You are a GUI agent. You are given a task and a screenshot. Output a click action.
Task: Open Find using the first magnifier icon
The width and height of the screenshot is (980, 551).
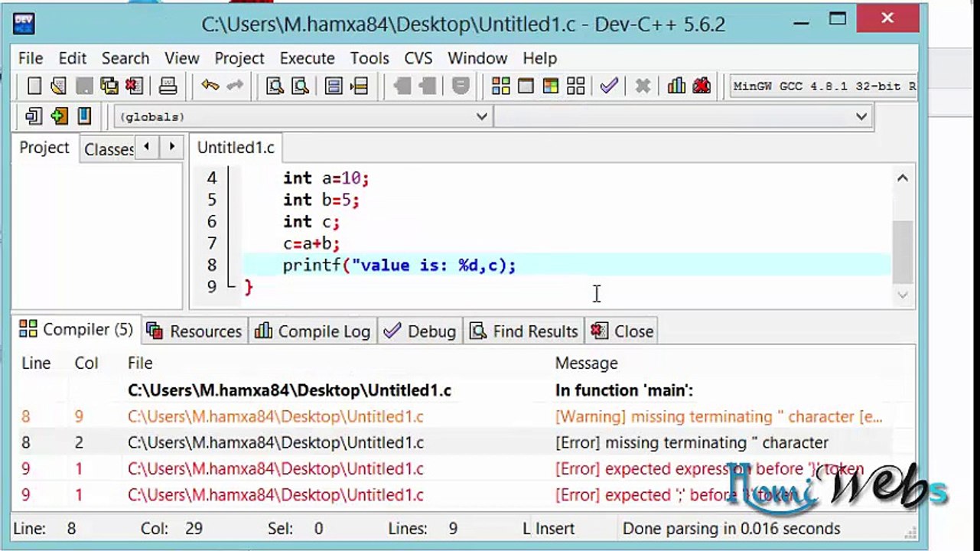coord(275,86)
